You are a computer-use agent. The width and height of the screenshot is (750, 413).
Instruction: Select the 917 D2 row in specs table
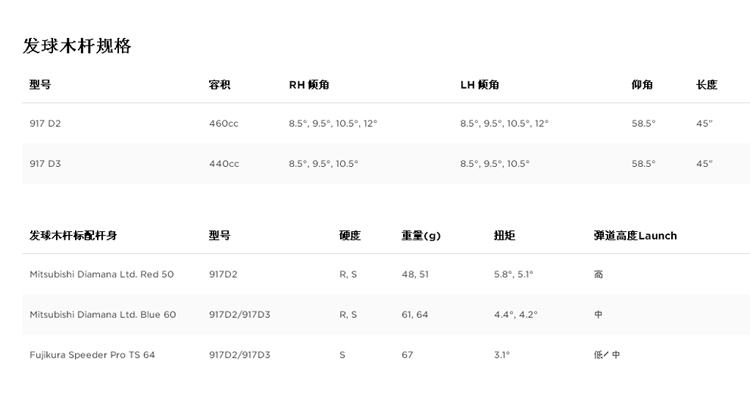46,123
